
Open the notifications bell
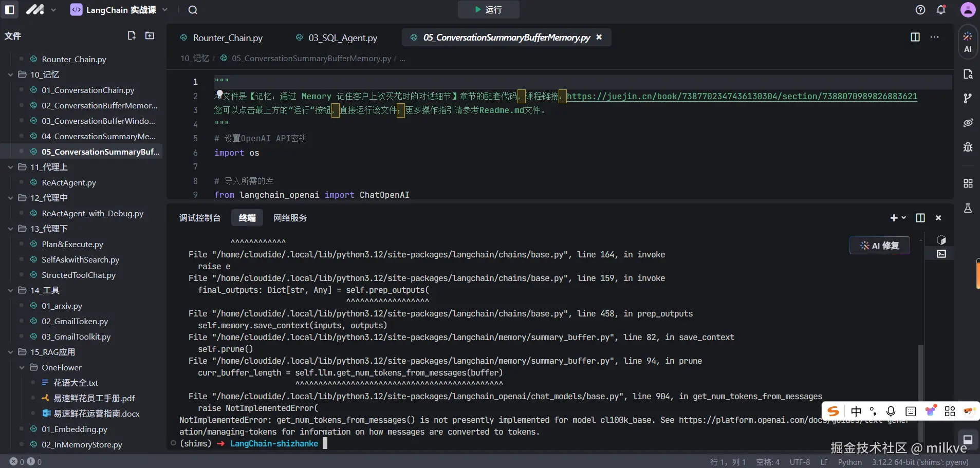click(941, 10)
